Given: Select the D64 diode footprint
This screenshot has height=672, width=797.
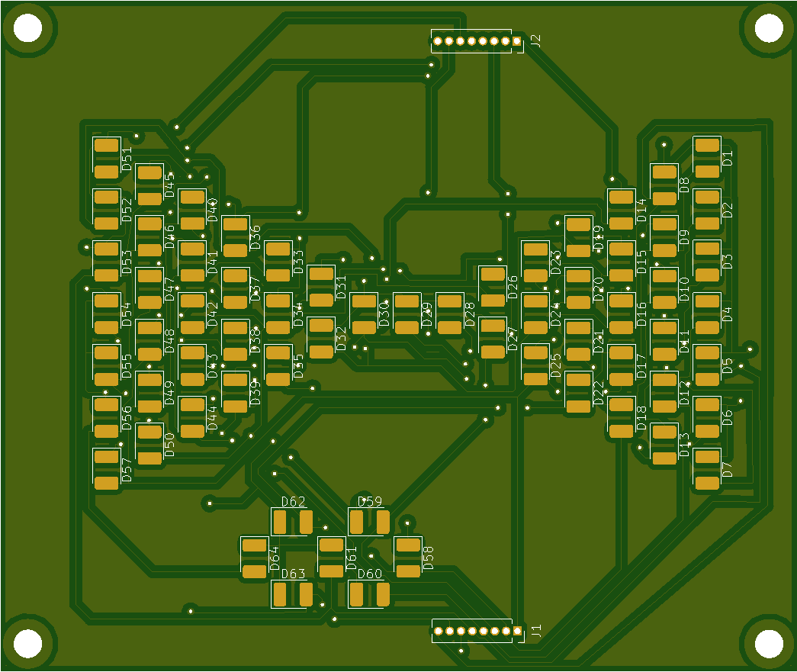Looking at the screenshot, I should pos(254,558).
